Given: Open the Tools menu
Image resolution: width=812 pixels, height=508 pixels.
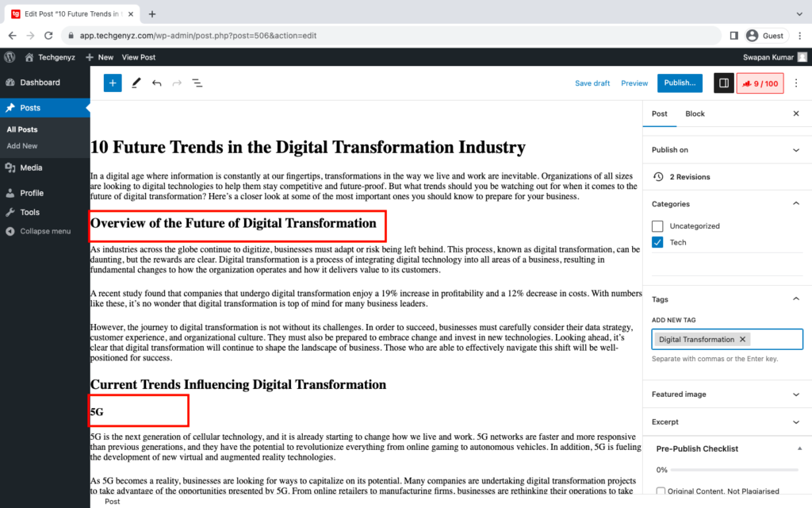Looking at the screenshot, I should pos(45,212).
